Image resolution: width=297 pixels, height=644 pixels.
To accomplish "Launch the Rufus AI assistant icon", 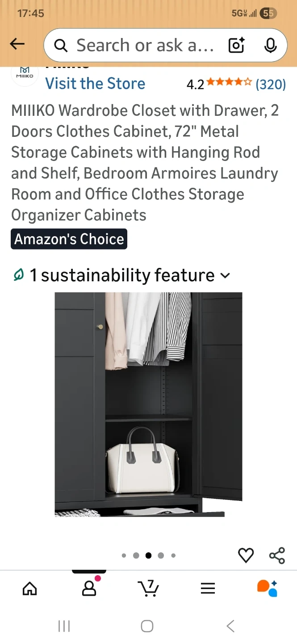I will coord(268,588).
